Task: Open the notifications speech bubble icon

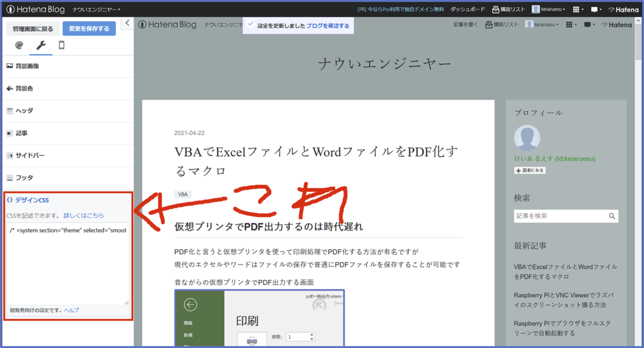Action: [x=596, y=9]
